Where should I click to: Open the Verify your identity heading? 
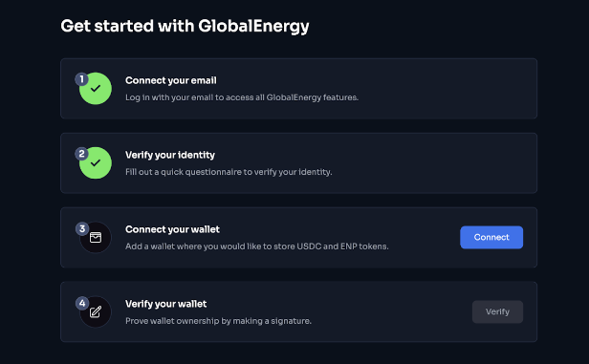coord(170,155)
